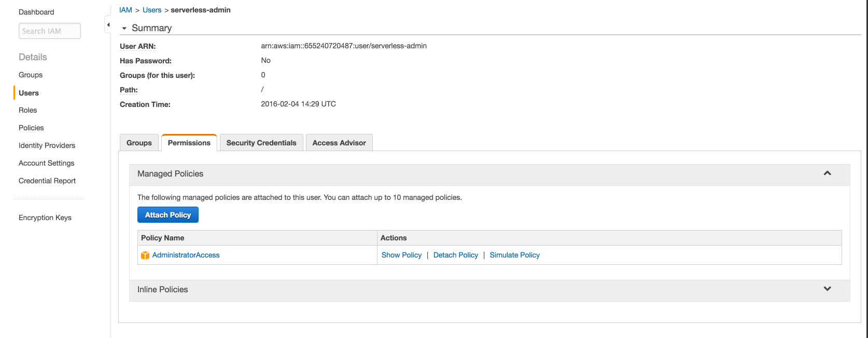
Task: Open Credential Report in the sidebar
Action: point(47,181)
